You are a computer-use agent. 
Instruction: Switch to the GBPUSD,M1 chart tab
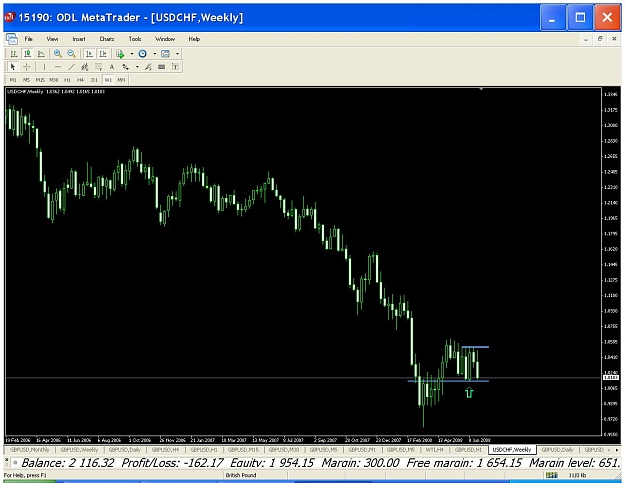[x=362, y=450]
